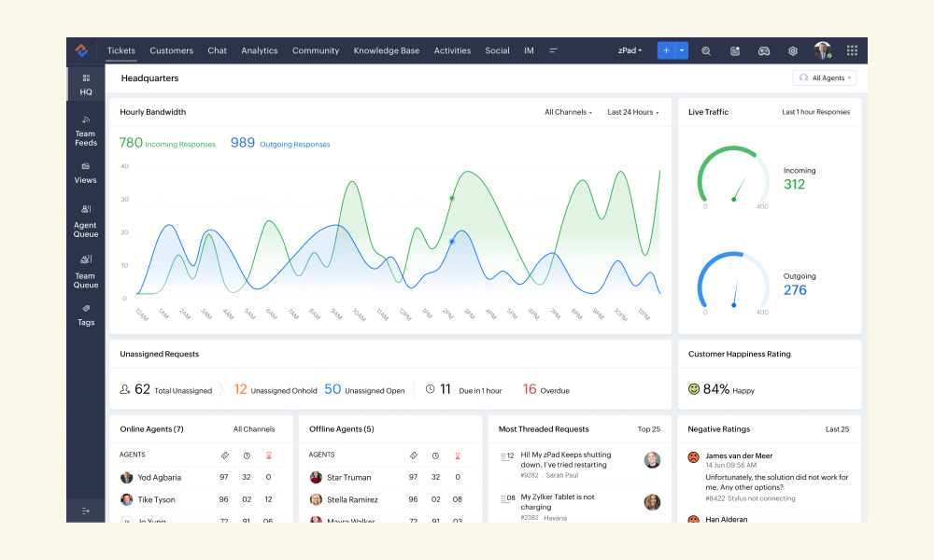Click 62 Total Unassigned count
934x560 pixels.
coord(165,390)
